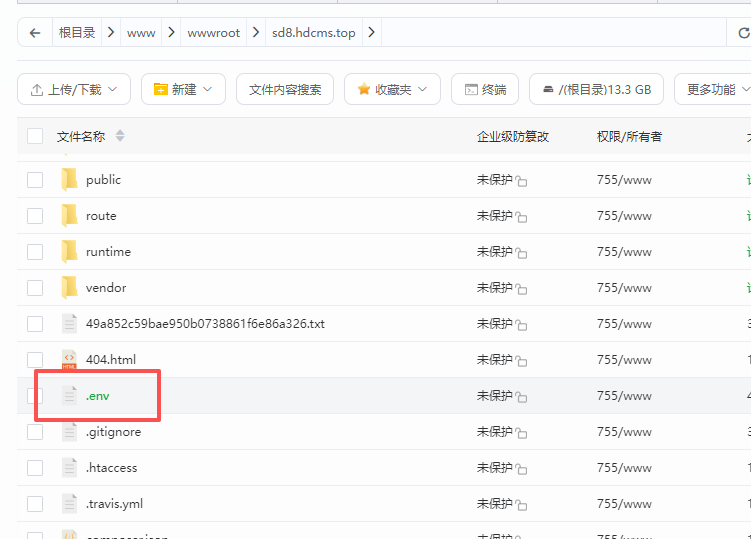The width and height of the screenshot is (751, 539).
Task: Open the .env file name
Action: pyautogui.click(x=98, y=396)
